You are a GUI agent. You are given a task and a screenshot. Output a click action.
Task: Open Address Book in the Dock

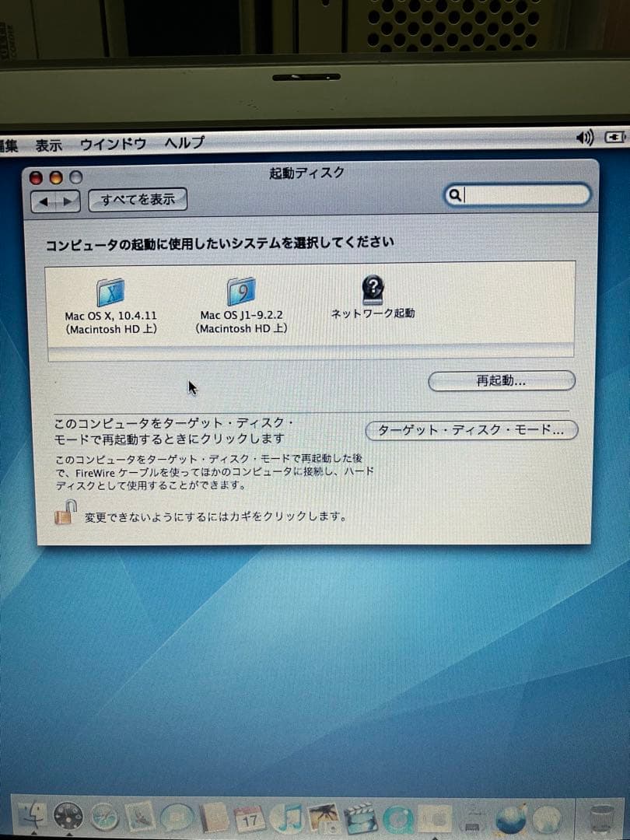(x=214, y=818)
